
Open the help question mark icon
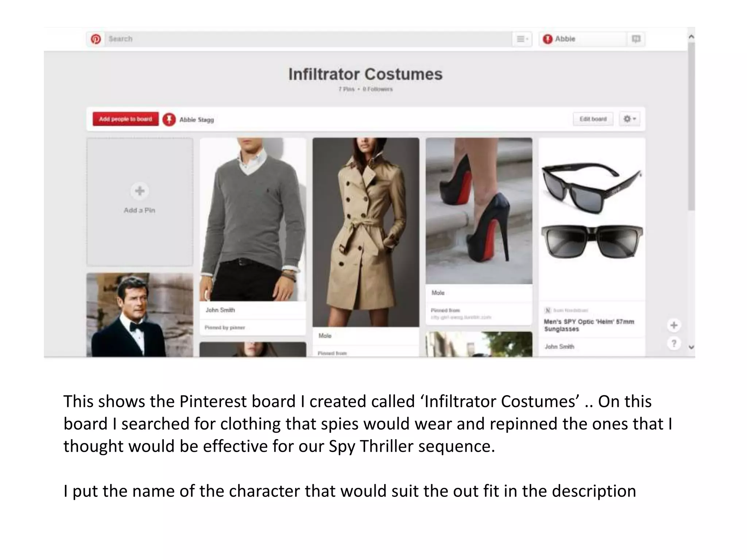(x=674, y=343)
